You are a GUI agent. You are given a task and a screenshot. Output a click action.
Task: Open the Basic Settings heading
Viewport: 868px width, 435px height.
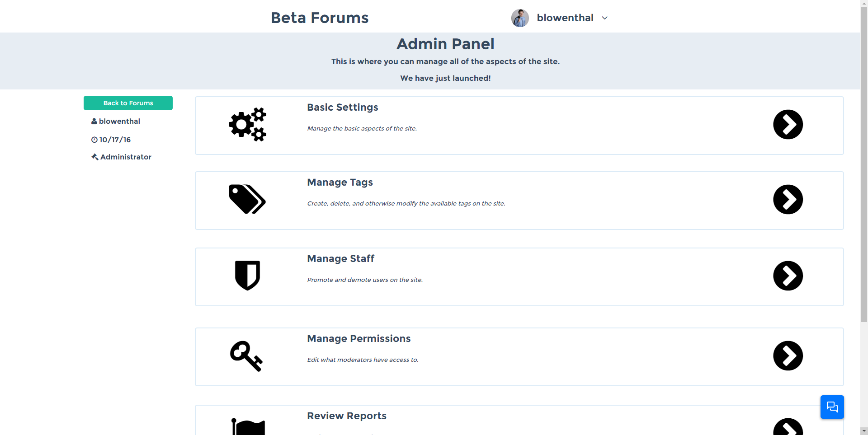pos(342,108)
